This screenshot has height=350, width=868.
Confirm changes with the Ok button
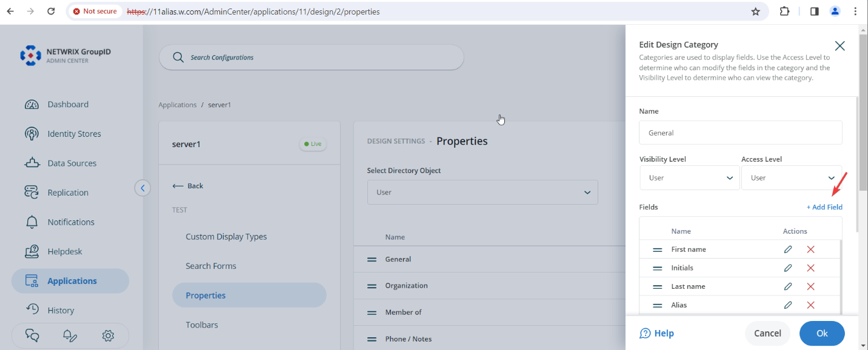coord(821,333)
